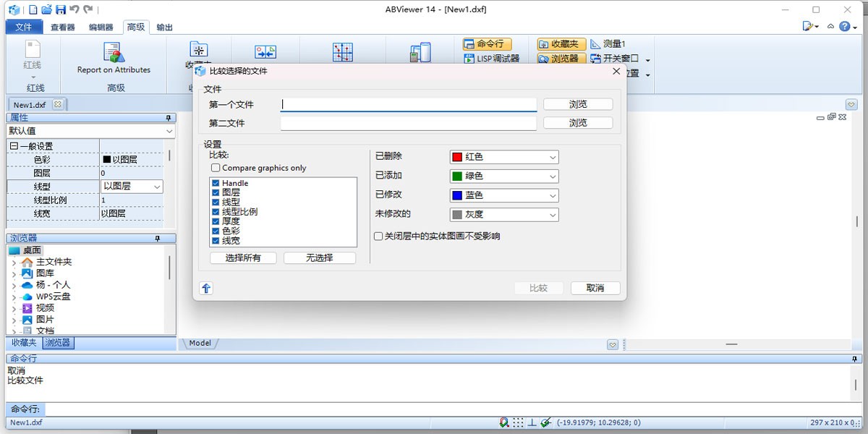
Task: Click the blue up arrow icon in dialog
Action: 206,288
